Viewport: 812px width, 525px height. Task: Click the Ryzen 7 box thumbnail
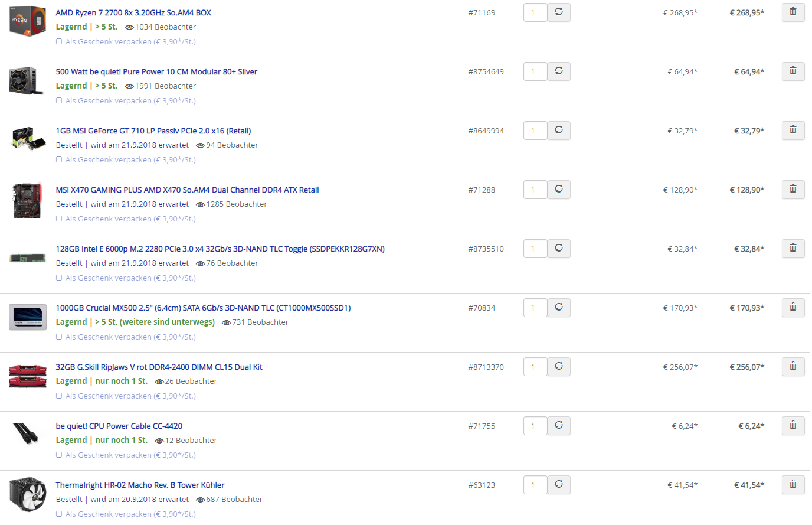28,22
